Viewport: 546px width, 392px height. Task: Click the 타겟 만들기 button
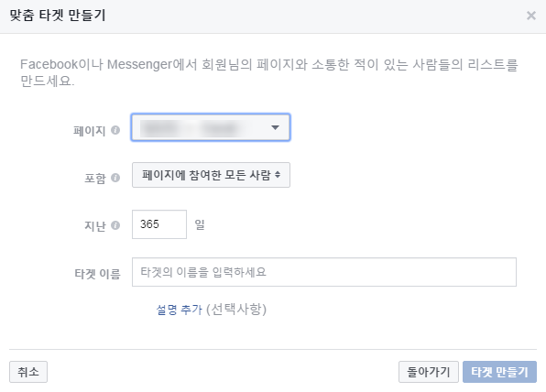pyautogui.click(x=499, y=372)
